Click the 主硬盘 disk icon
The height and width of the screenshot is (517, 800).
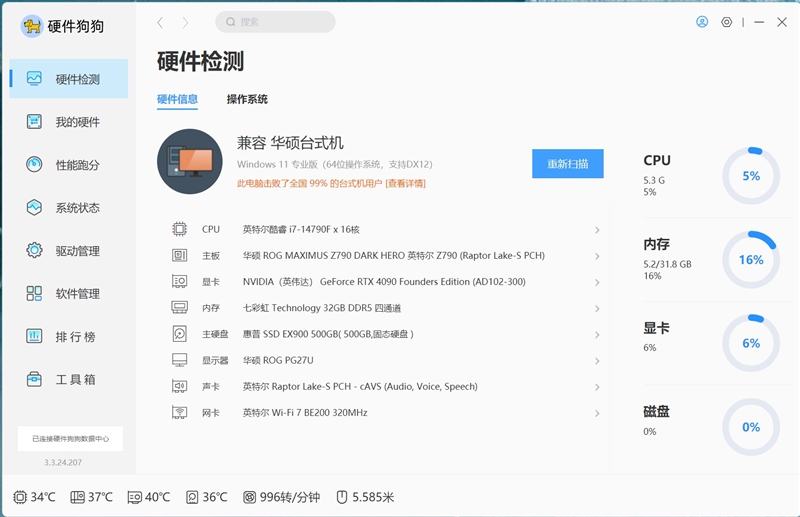click(180, 334)
